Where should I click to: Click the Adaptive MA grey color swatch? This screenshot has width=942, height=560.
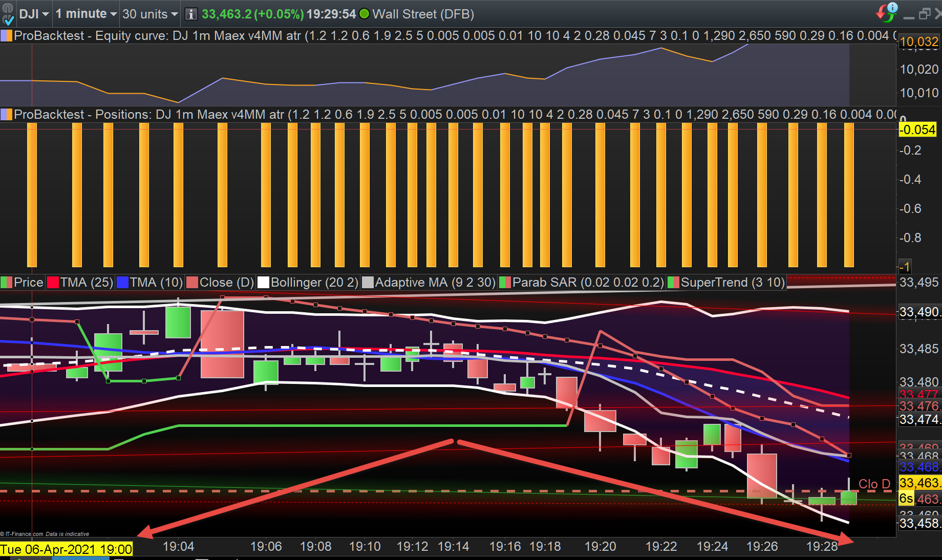point(368,283)
